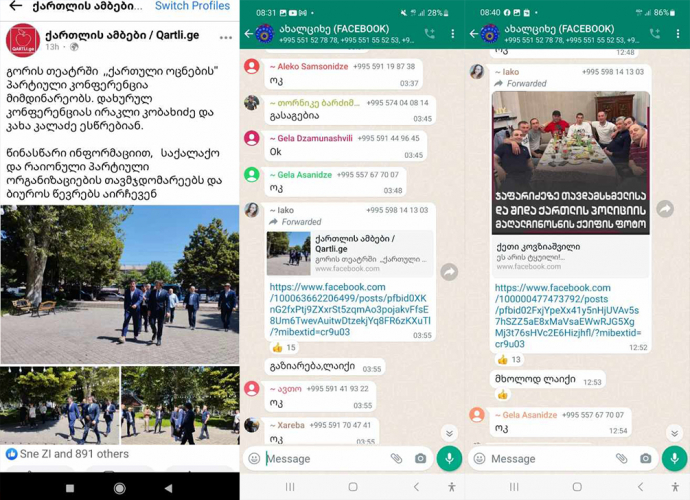The width and height of the screenshot is (690, 500).
Task: Open the Qartli.ge page profile picture
Action: tap(22, 40)
